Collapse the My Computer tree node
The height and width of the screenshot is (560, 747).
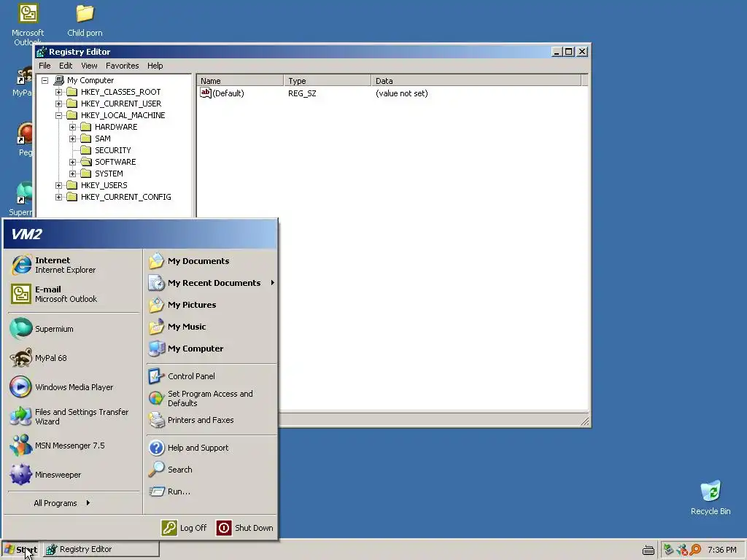click(x=44, y=80)
